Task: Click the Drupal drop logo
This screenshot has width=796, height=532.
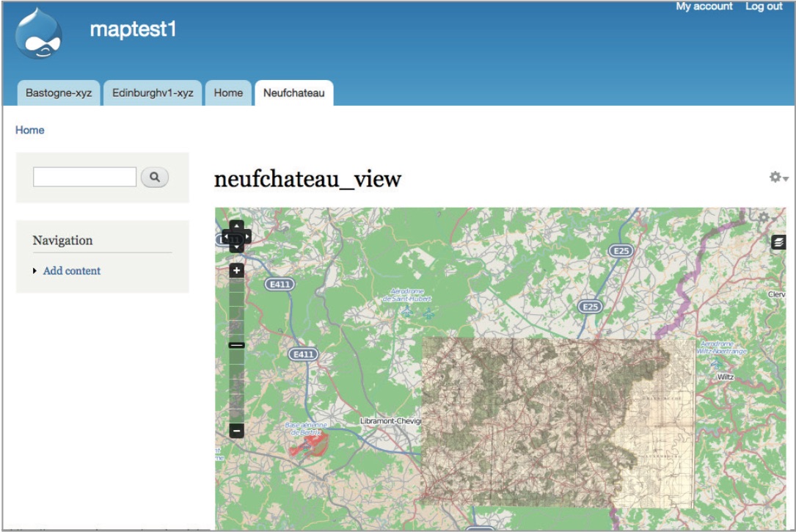Action: [x=38, y=34]
